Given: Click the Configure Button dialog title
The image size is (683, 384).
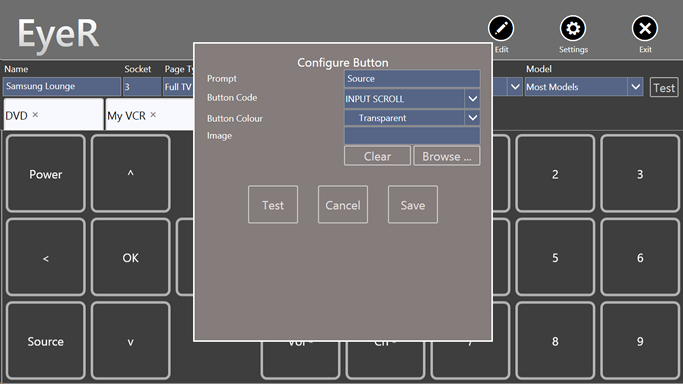Looking at the screenshot, I should click(343, 63).
